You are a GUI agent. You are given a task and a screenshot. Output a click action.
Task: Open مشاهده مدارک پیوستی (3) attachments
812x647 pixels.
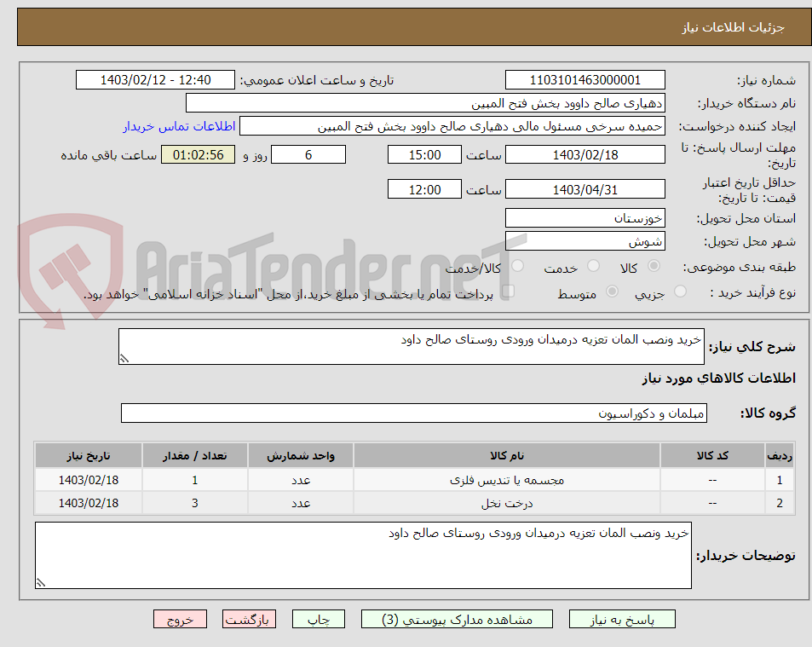pyautogui.click(x=457, y=619)
